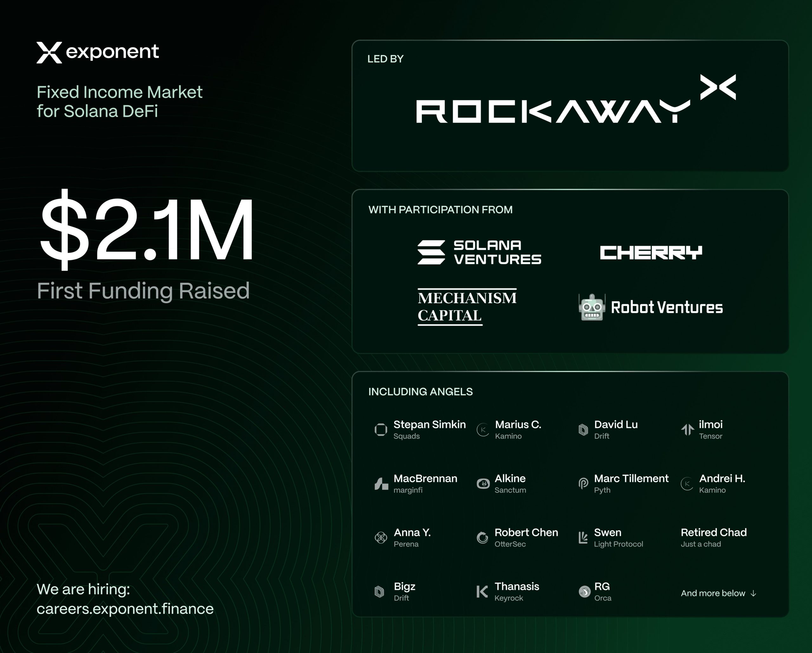Click the marginfi icon beside MacBrennan

click(381, 484)
